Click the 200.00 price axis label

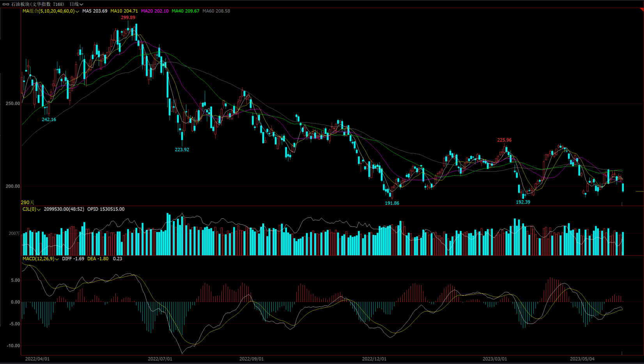pos(13,186)
